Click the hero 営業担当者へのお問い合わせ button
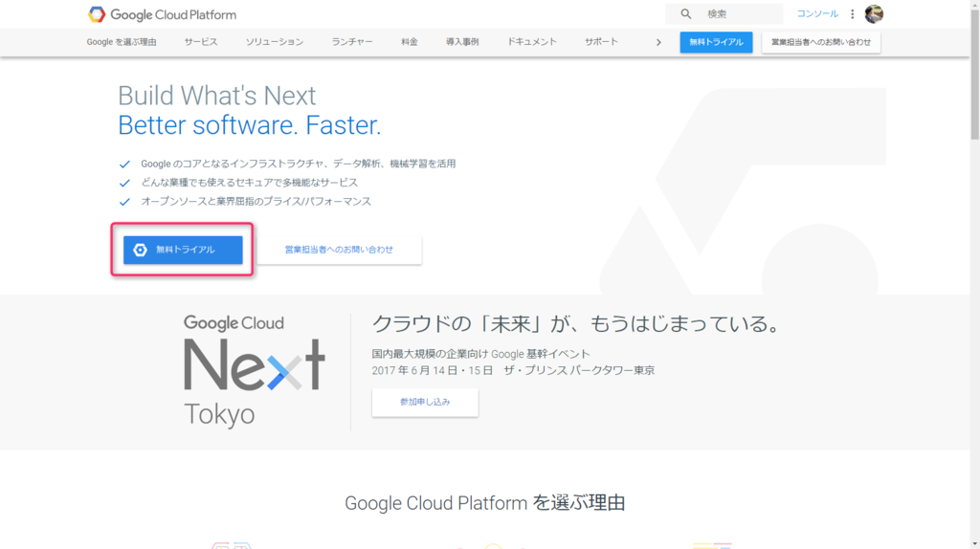 point(339,250)
